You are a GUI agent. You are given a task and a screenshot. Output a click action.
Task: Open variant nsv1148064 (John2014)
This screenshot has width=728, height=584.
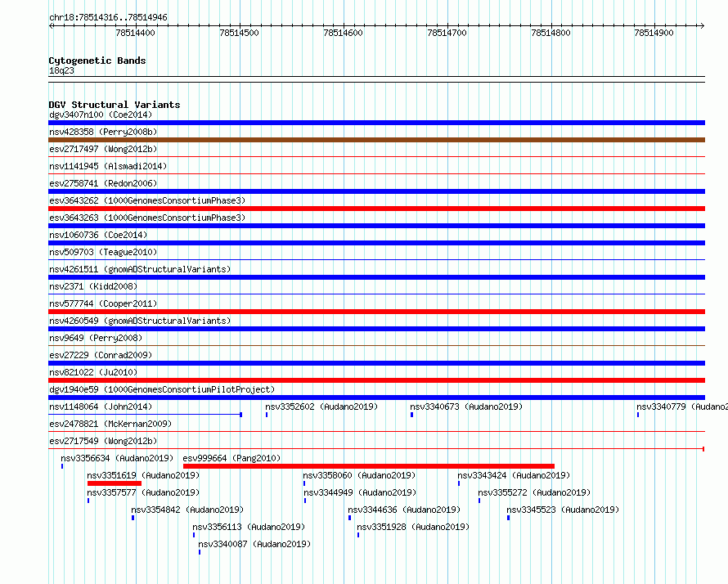[101, 407]
